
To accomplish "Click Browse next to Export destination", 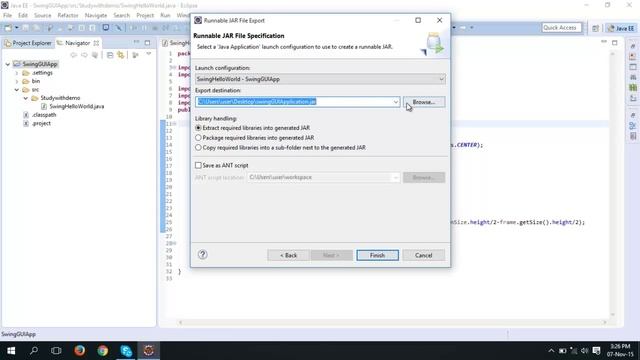I will coord(424,102).
